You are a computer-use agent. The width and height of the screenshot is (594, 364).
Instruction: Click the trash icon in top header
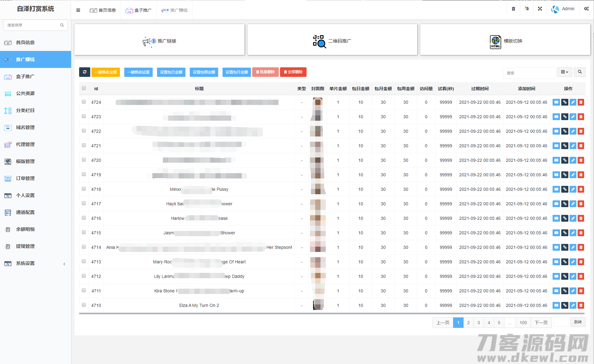click(513, 9)
